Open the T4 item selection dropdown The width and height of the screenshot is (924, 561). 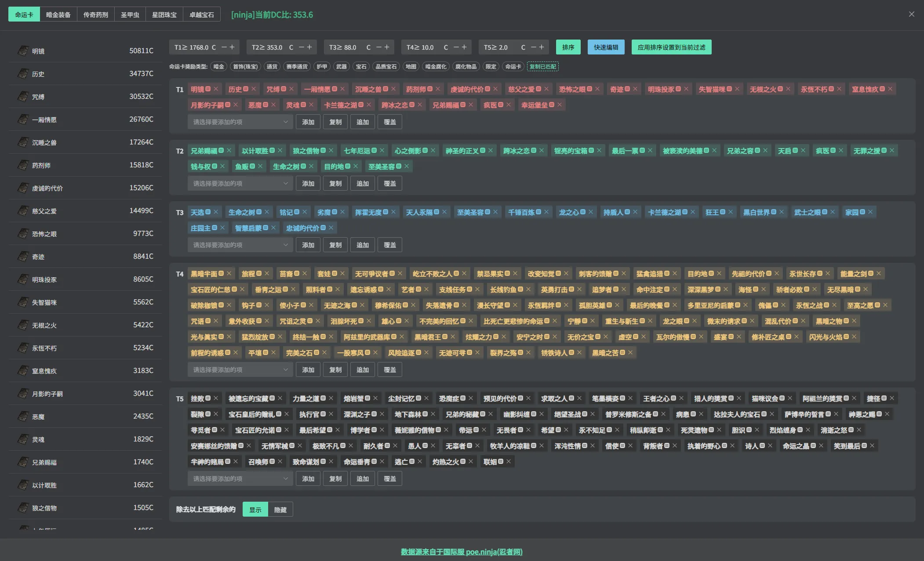(x=240, y=370)
